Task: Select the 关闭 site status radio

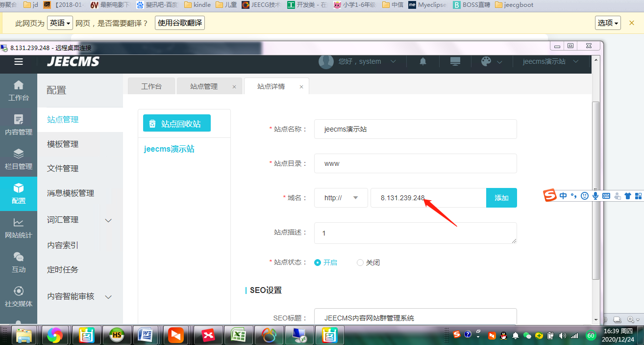Action: point(360,263)
